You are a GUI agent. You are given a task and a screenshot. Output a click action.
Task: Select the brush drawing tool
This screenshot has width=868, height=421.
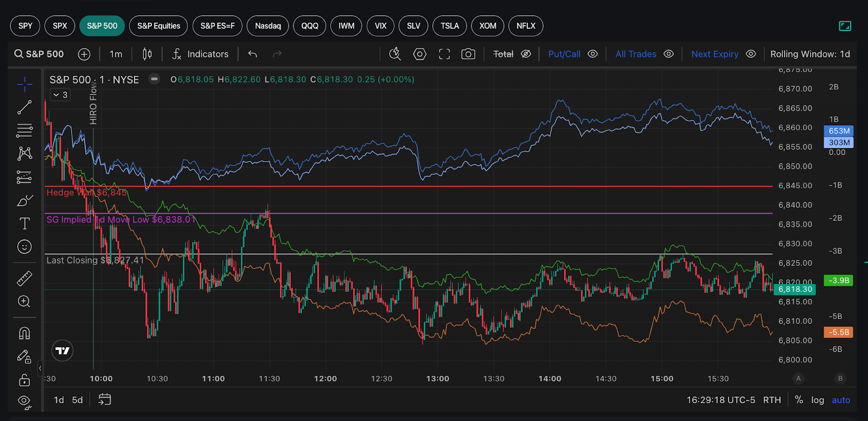click(x=24, y=201)
